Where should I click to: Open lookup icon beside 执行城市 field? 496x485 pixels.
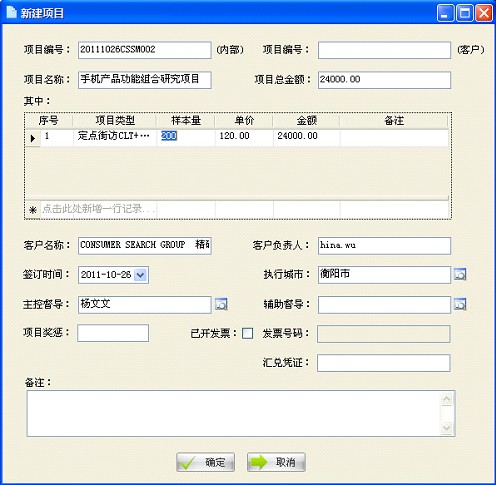[x=460, y=274]
